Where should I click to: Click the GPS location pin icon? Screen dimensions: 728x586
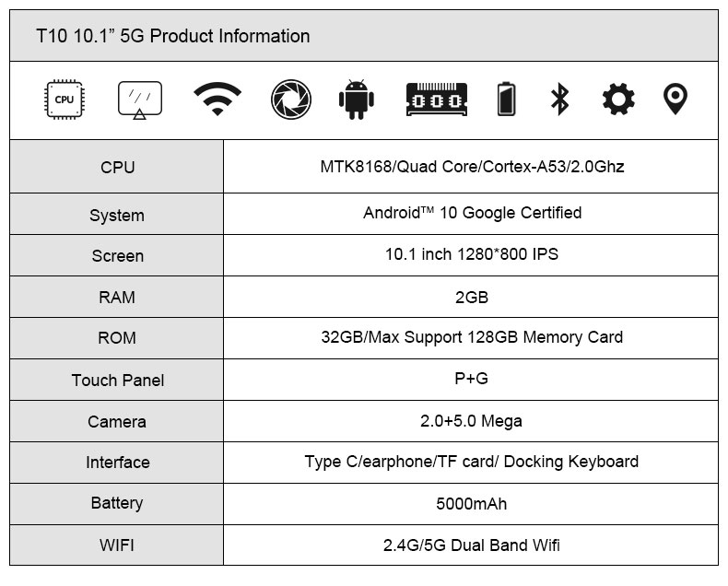(675, 99)
